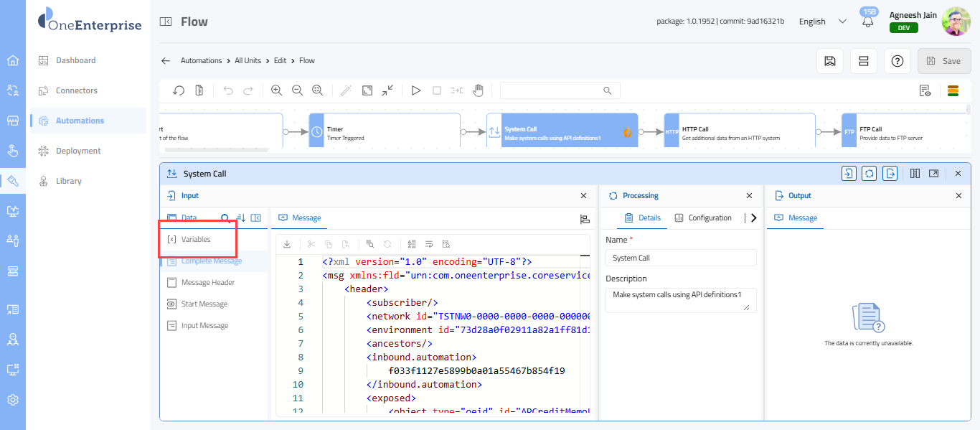Collapse the left navigation panel beside Flow title
Image resolution: width=980 pixels, height=430 pixels.
click(166, 22)
